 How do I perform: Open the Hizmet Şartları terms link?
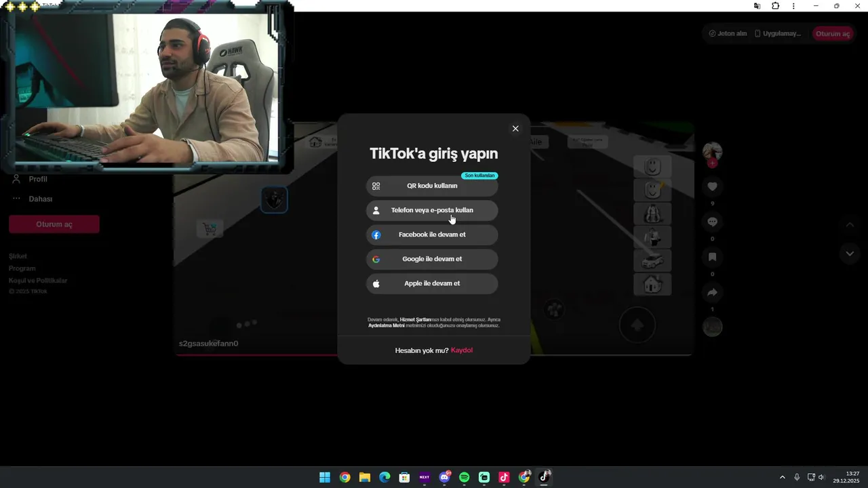pyautogui.click(x=416, y=319)
